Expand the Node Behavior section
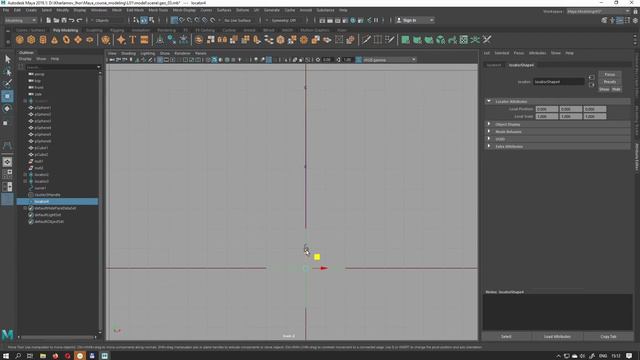The height and width of the screenshot is (360, 640). (489, 131)
